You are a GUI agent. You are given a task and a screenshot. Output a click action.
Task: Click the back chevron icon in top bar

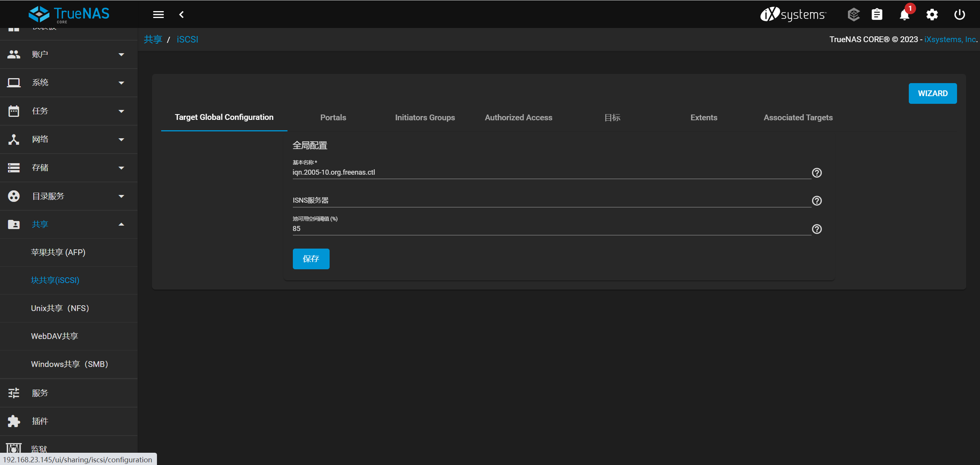pos(181,15)
